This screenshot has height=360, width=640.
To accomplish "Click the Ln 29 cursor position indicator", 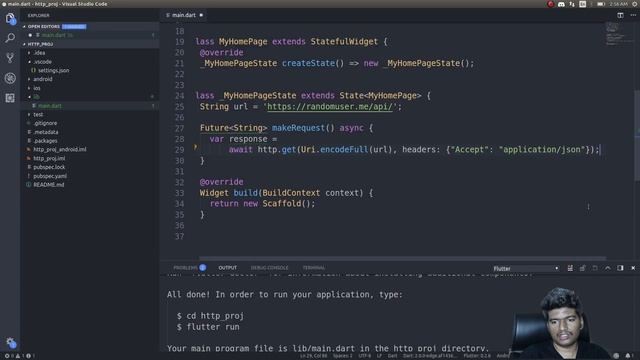I will click(313, 356).
